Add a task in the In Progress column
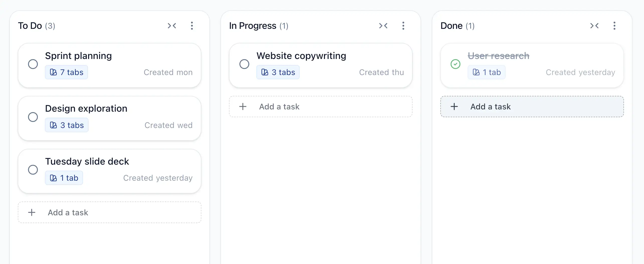The width and height of the screenshot is (644, 264). pyautogui.click(x=321, y=107)
